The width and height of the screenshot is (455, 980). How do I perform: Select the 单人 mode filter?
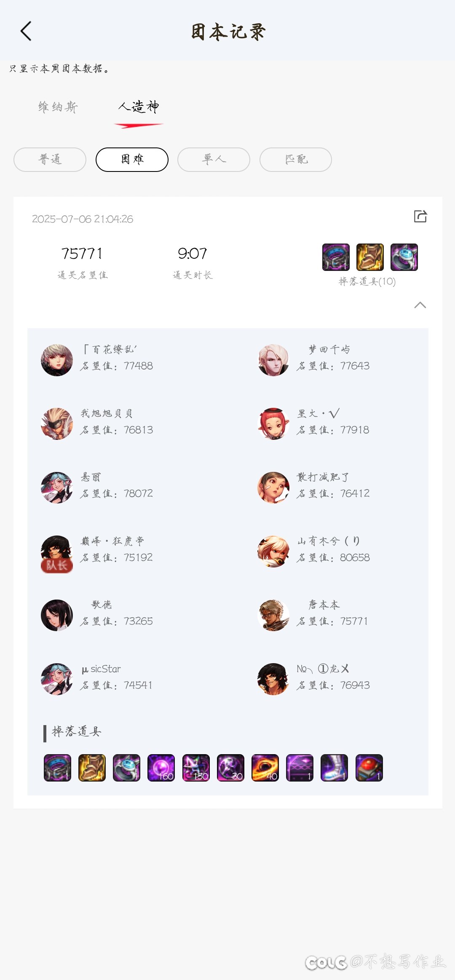point(214,160)
